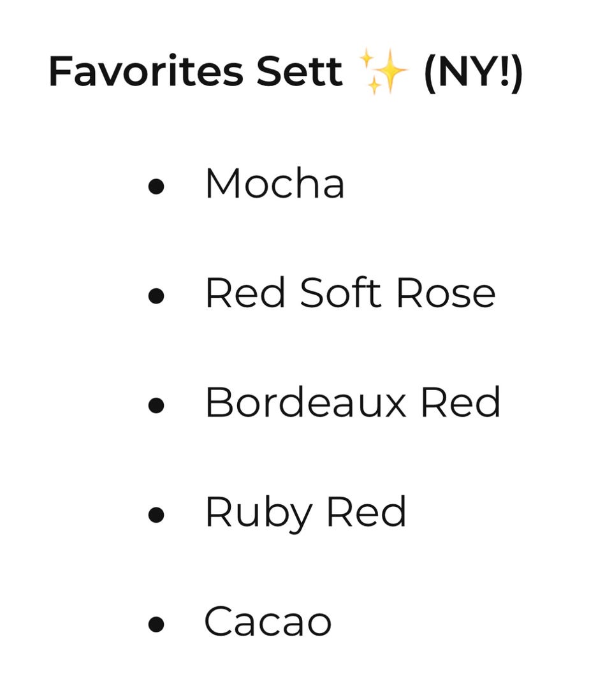Screen dimensions: 612x700
Task: Click the word Favorites in the heading
Action: pos(145,72)
